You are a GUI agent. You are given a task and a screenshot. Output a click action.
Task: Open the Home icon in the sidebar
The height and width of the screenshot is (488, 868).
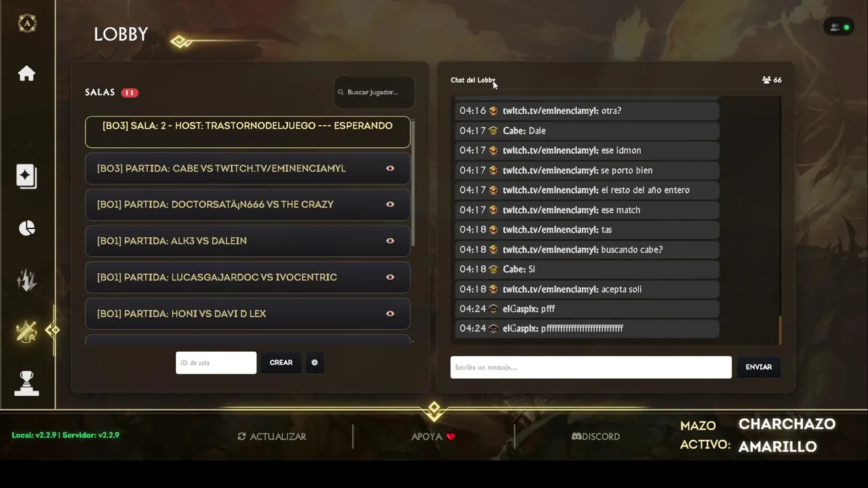26,73
